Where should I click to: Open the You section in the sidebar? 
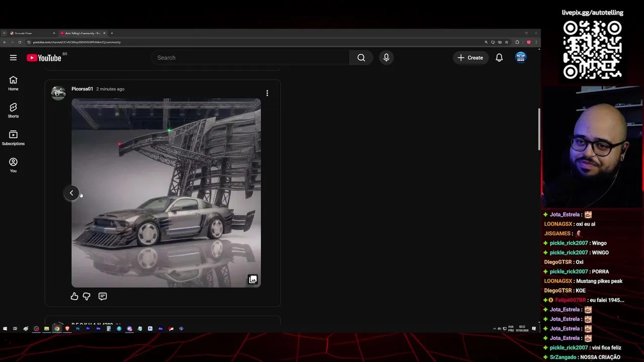point(13,165)
